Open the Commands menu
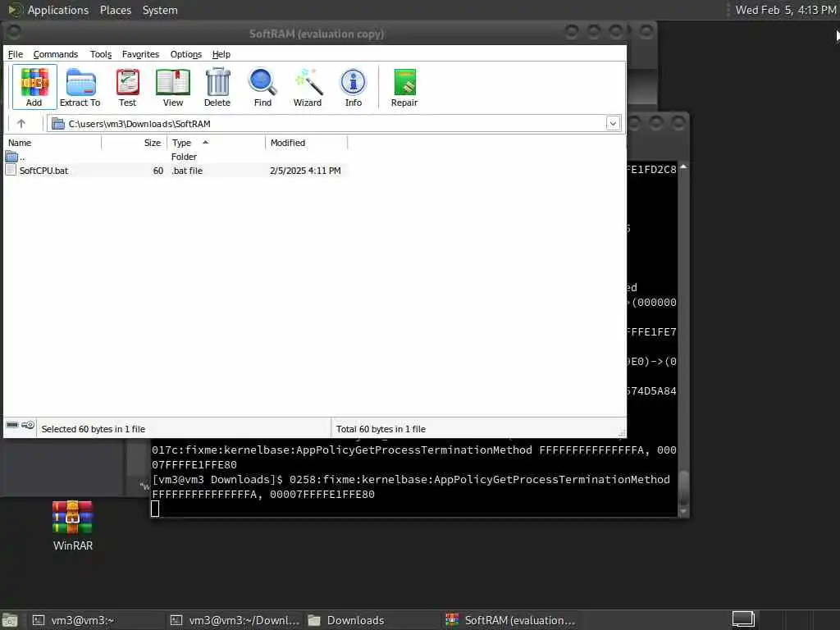The width and height of the screenshot is (840, 630). (x=56, y=54)
